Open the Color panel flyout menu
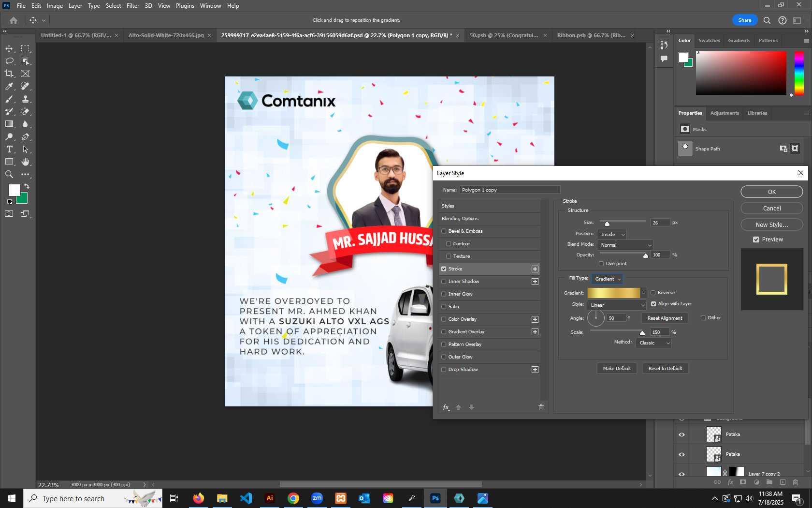 click(806, 41)
